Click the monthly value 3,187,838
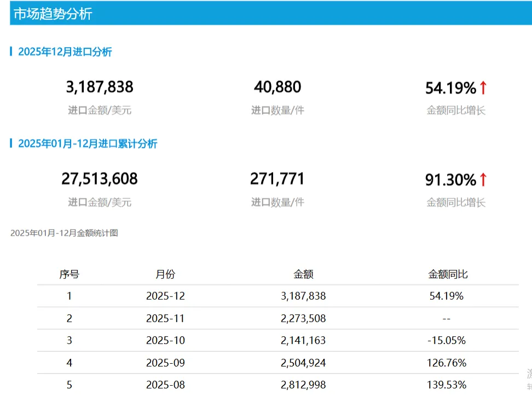532x395 pixels. point(100,87)
